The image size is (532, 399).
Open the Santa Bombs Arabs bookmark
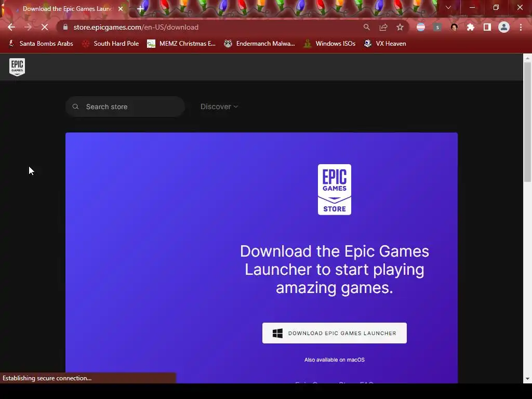(x=41, y=44)
